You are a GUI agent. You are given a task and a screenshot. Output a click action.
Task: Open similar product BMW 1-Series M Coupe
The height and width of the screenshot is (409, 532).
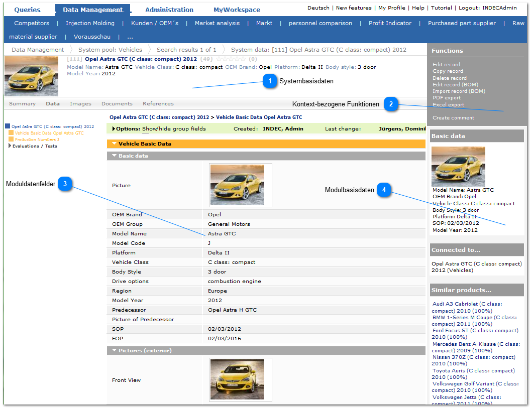tap(474, 321)
